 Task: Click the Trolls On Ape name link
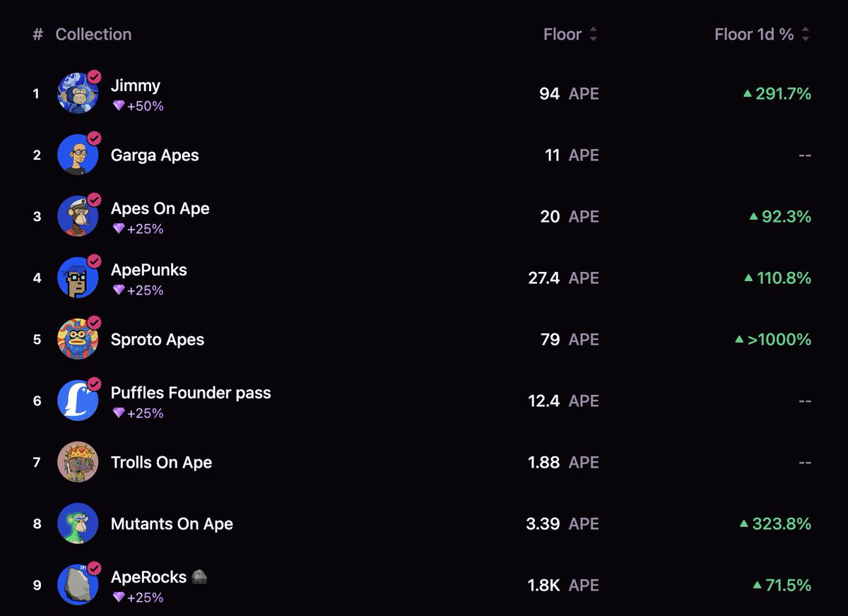[161, 462]
